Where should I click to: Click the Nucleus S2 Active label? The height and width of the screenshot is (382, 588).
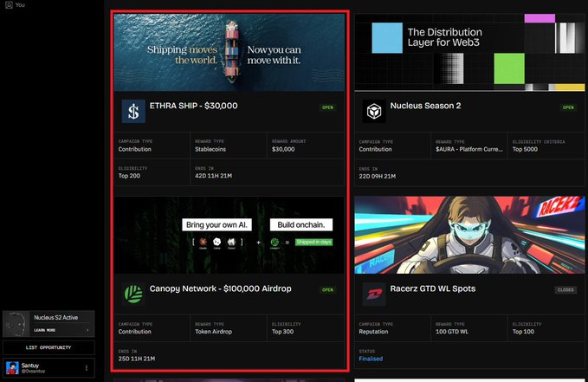[56, 317]
